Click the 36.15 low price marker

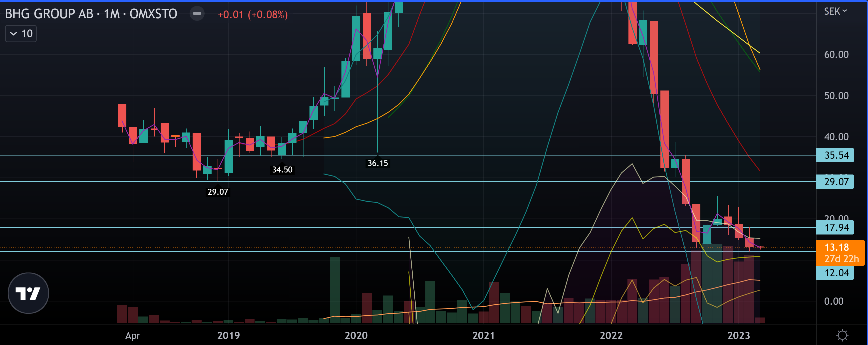(x=377, y=163)
